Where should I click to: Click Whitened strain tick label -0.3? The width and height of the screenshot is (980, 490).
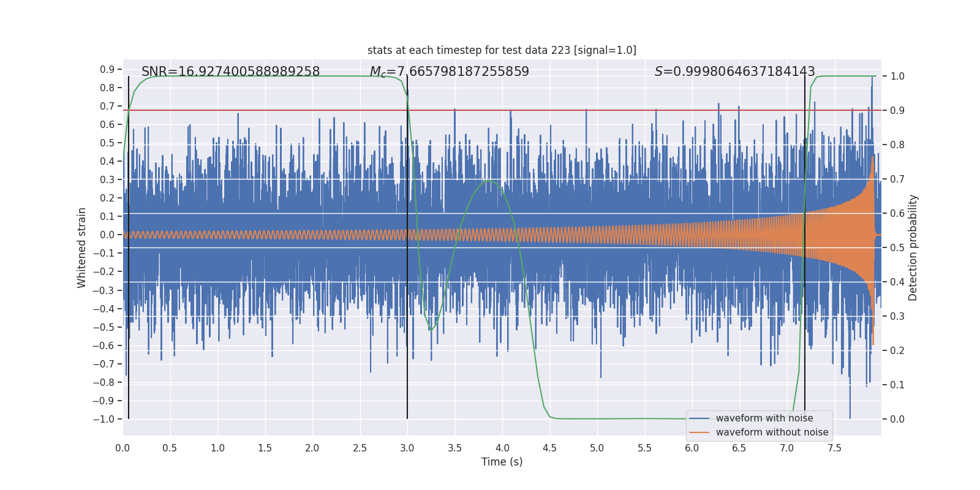coord(104,290)
